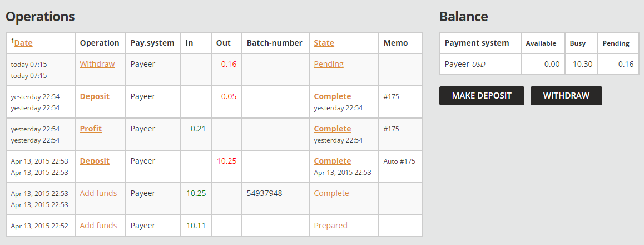
Task: Click the Auto #175 memo cell
Action: 399,161
